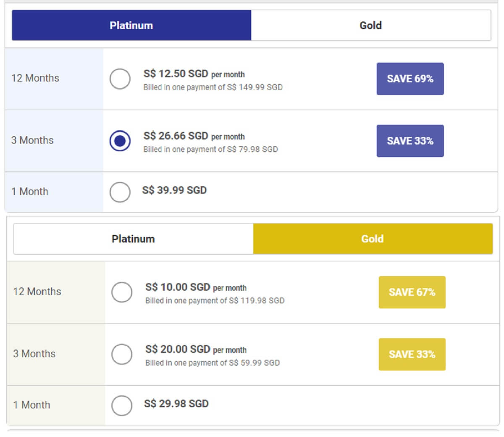The width and height of the screenshot is (504, 437).
Task: Click the S$ 20.00 SGD per month price
Action: point(196,349)
